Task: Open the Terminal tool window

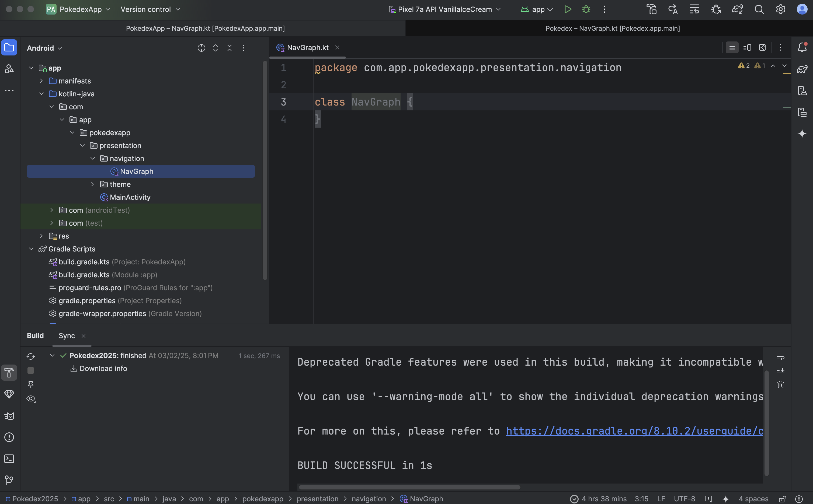Action: pyautogui.click(x=9, y=459)
